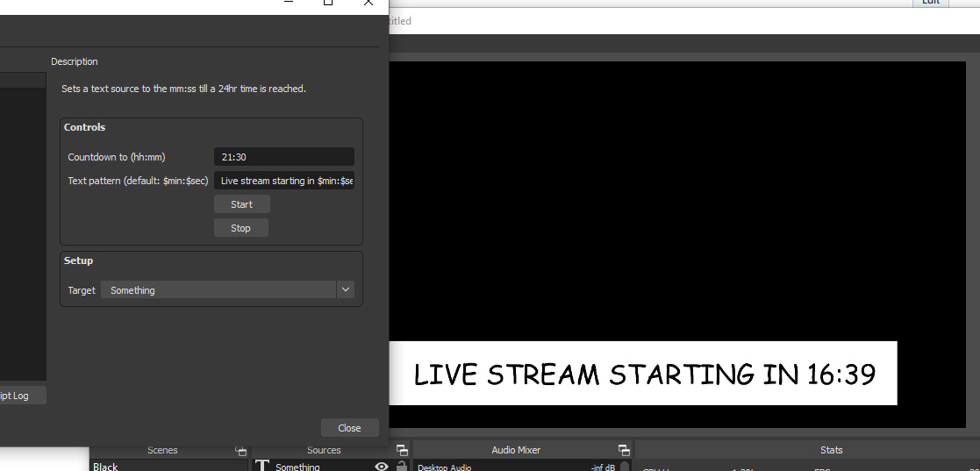Click the -inf dB level readout
This screenshot has height=471, width=980.
click(x=603, y=467)
